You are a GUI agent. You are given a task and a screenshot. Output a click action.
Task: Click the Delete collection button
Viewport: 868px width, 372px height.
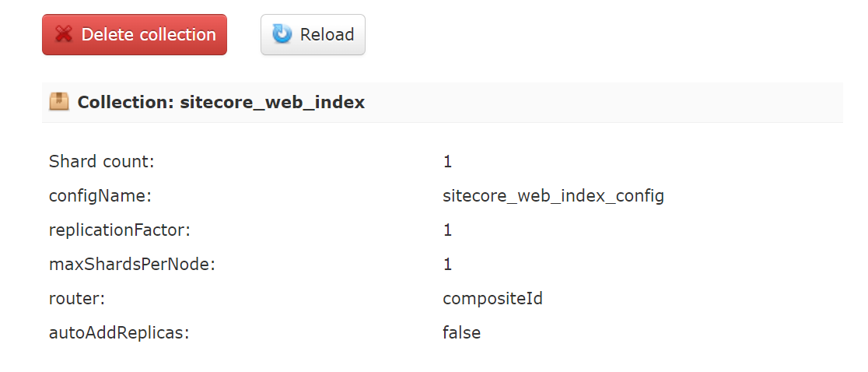pos(135,35)
